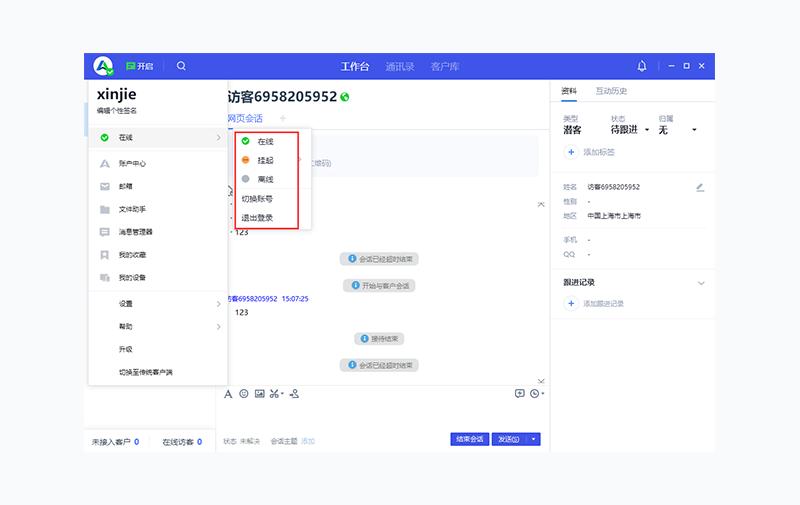Switch to the 工作台 tab
The image size is (800, 505).
coord(355,66)
